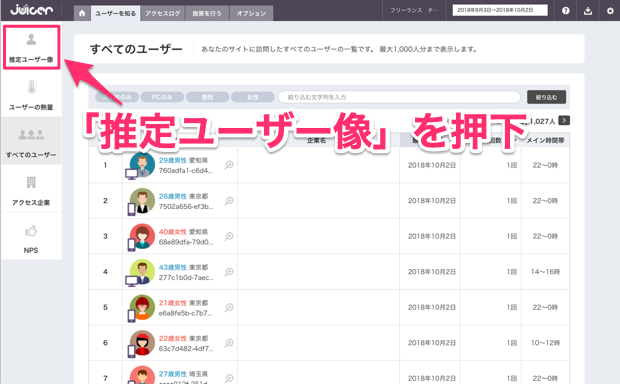Open the 26歳男性 user link

pyautogui.click(x=173, y=196)
